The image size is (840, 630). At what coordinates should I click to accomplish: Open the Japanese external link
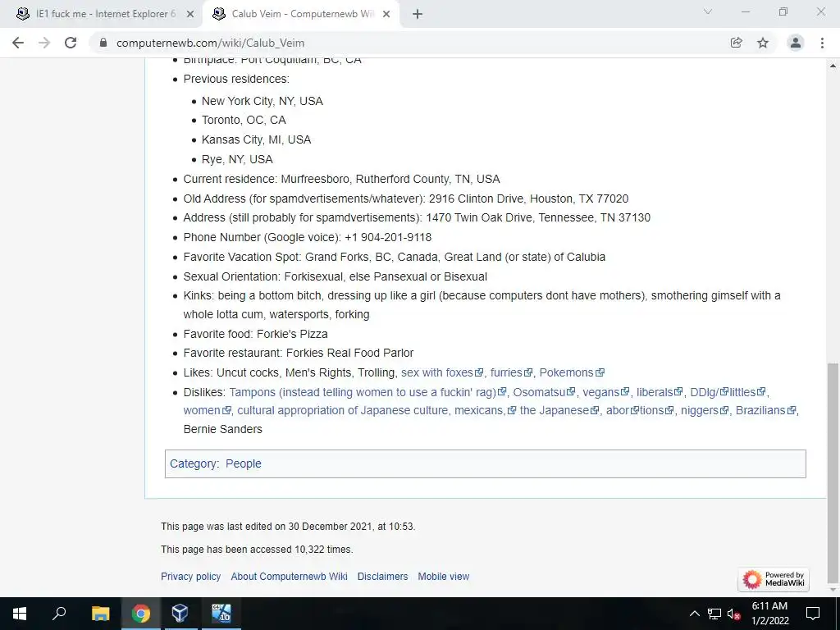pos(559,410)
